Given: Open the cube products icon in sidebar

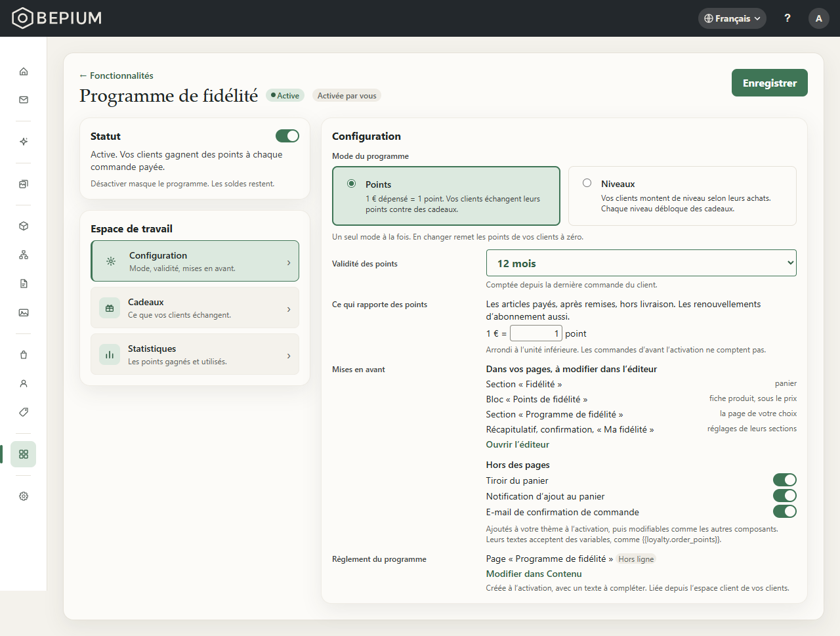Looking at the screenshot, I should [24, 226].
